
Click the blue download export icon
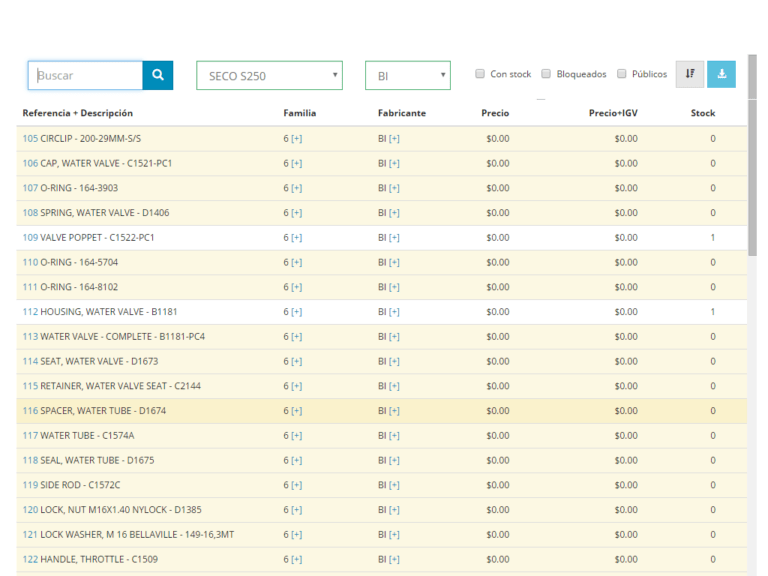pyautogui.click(x=721, y=75)
